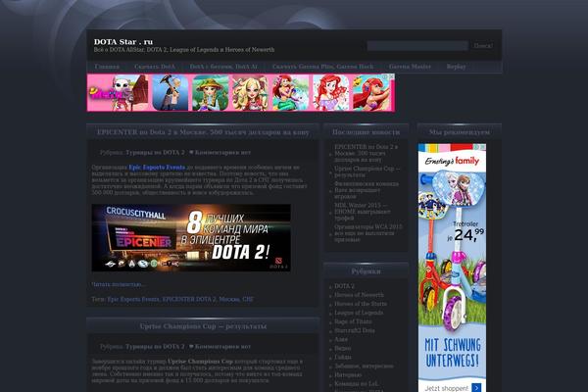The image size is (588, 392).
Task: Open Турниры по DOTA 2 rubric of EPICENTER post
Action: tap(155, 153)
